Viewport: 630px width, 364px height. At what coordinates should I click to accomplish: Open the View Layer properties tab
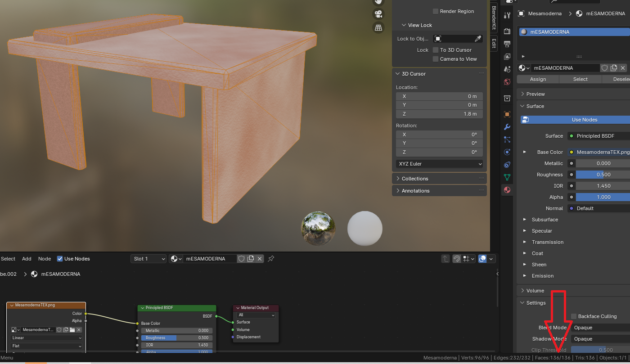507,57
